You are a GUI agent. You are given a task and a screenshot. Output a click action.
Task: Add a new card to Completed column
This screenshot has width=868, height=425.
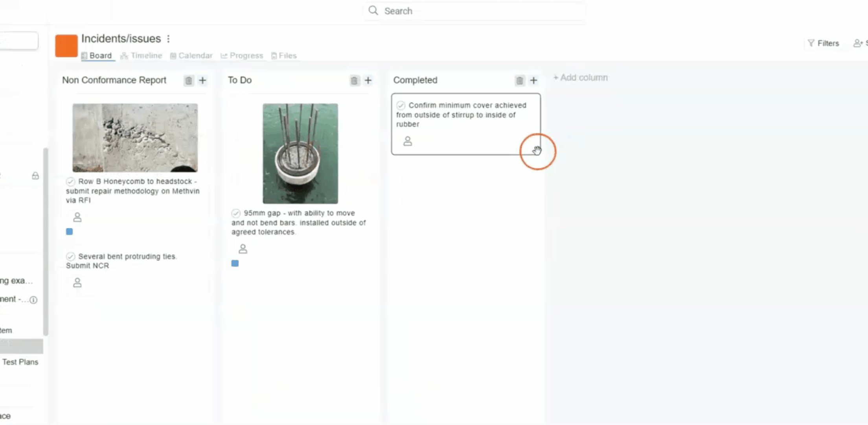pyautogui.click(x=533, y=81)
